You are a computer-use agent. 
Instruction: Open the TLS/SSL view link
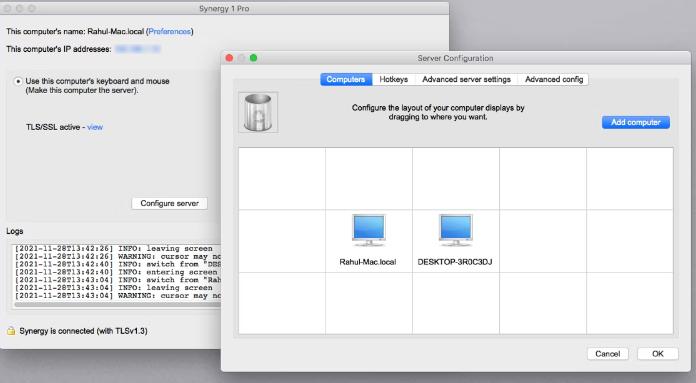pos(95,127)
